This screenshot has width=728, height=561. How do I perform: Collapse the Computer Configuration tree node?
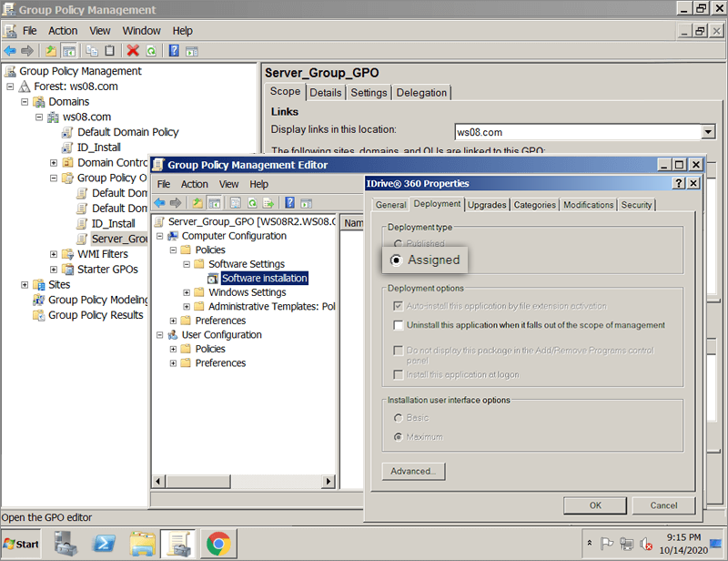click(x=159, y=236)
